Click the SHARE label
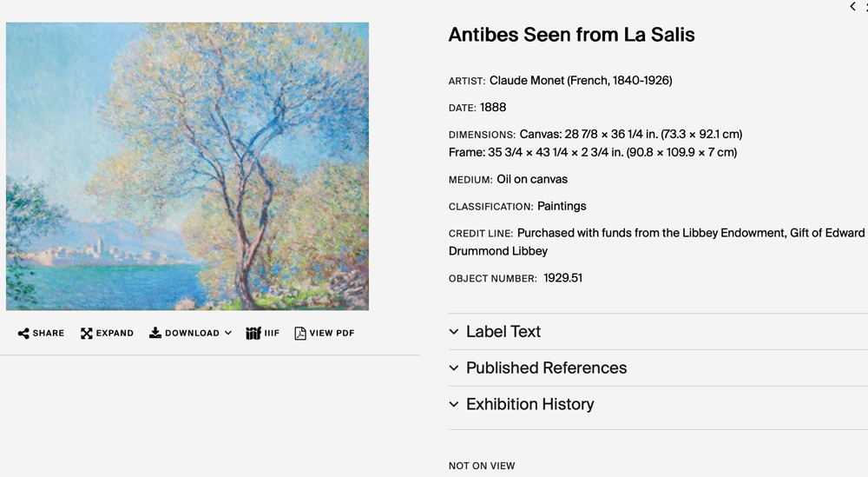 pyautogui.click(x=48, y=334)
